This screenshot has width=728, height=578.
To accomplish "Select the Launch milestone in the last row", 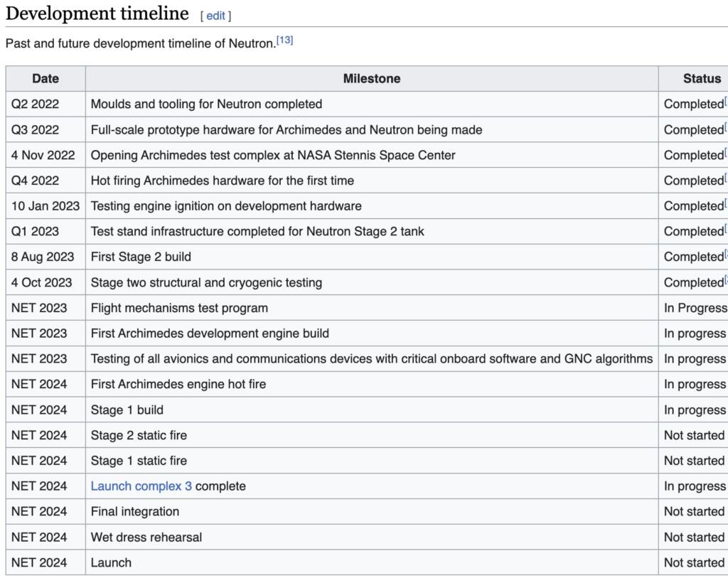I will [x=111, y=563].
